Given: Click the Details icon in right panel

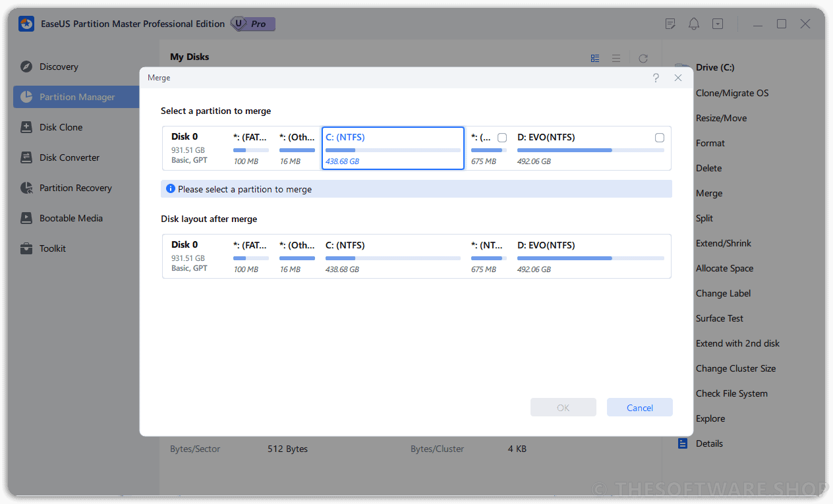Looking at the screenshot, I should coord(683,443).
